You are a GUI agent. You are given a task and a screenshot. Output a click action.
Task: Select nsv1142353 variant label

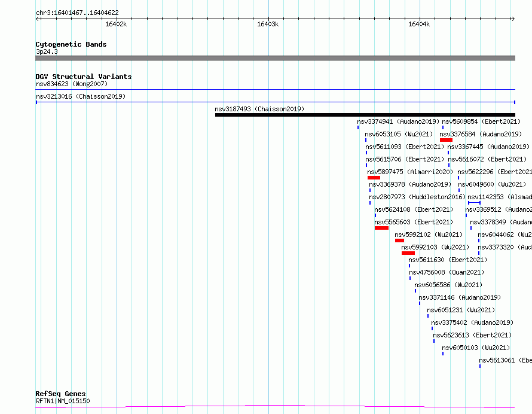[x=500, y=197]
